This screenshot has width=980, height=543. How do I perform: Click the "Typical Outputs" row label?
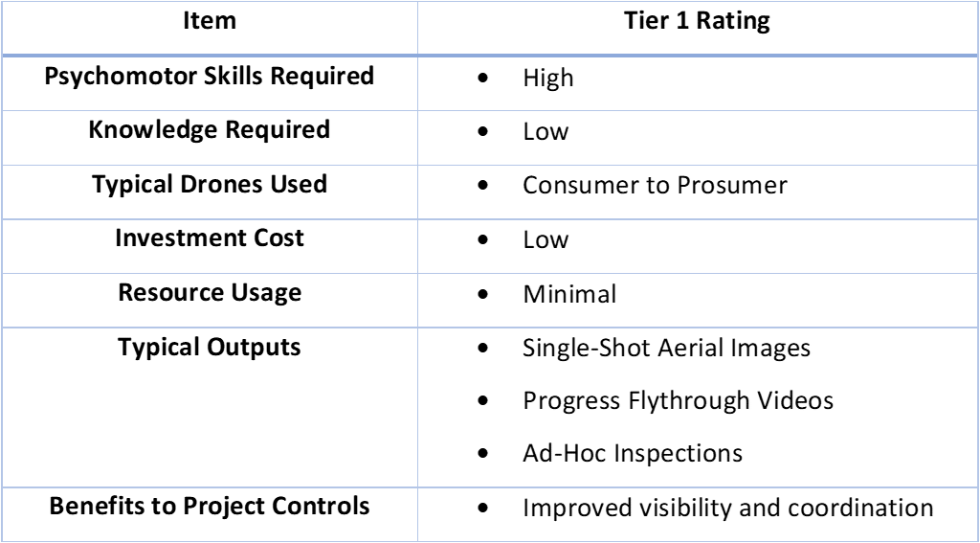pyautogui.click(x=209, y=345)
